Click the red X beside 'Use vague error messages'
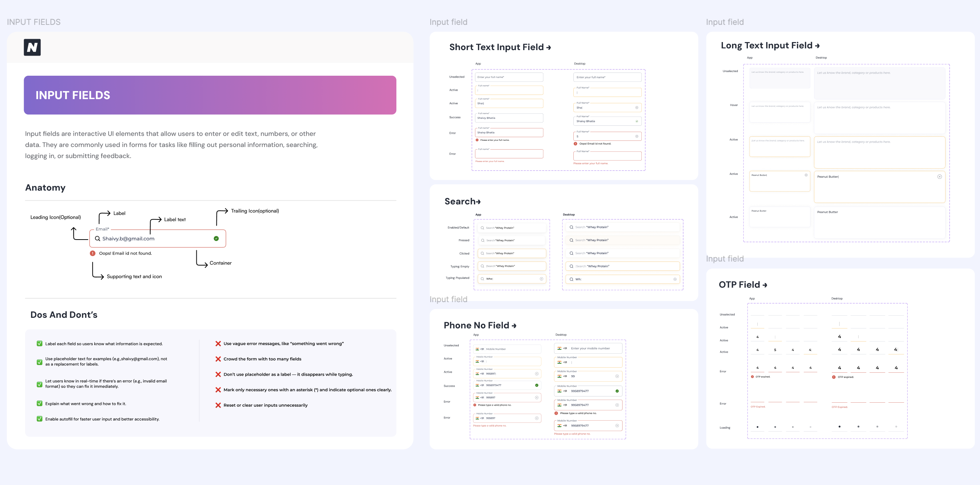The width and height of the screenshot is (980, 485). coord(218,343)
